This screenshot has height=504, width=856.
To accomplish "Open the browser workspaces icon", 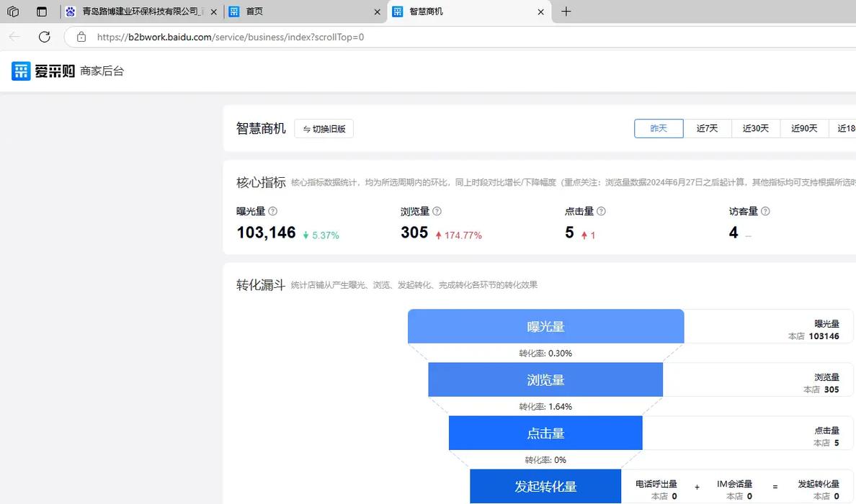I will (x=13, y=12).
